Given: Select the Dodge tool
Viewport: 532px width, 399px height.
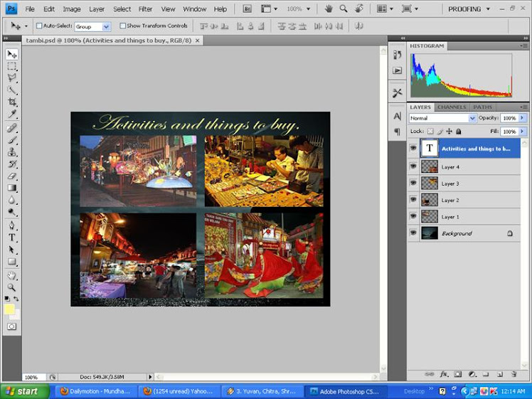Looking at the screenshot, I should [12, 212].
